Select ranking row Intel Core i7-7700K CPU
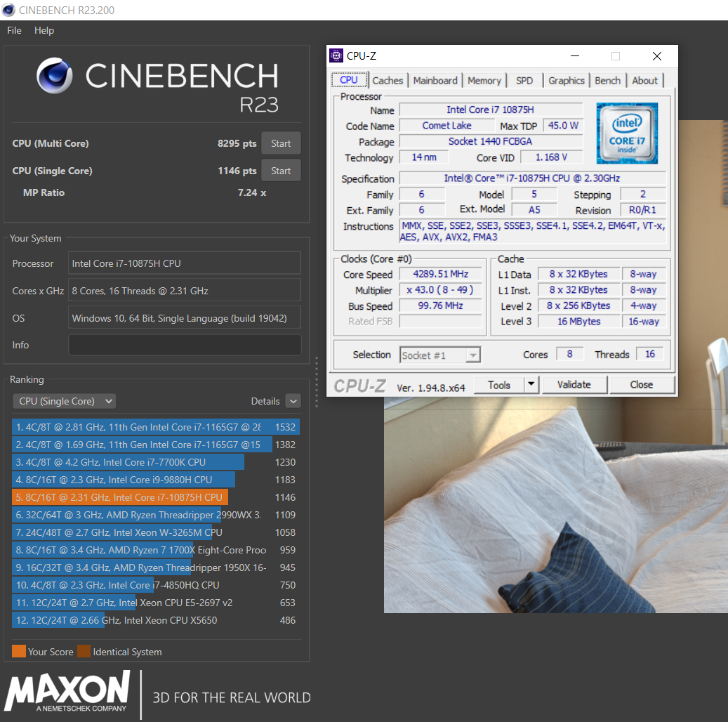 [156, 462]
